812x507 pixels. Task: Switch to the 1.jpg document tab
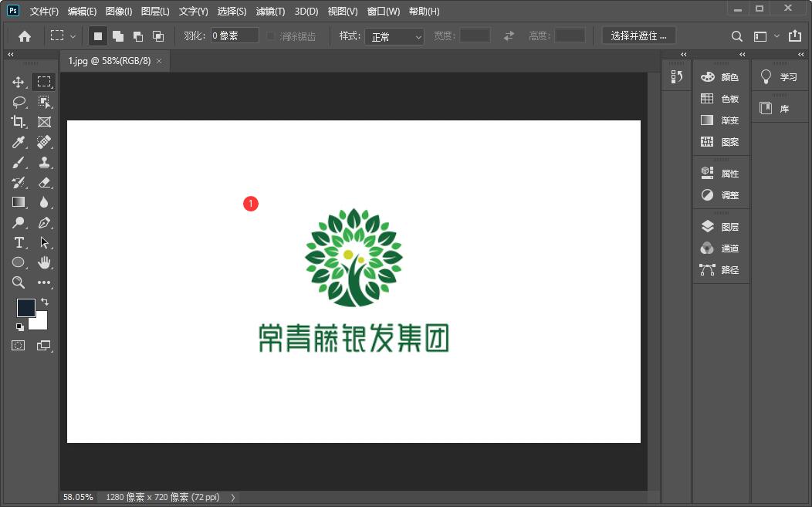pos(110,61)
